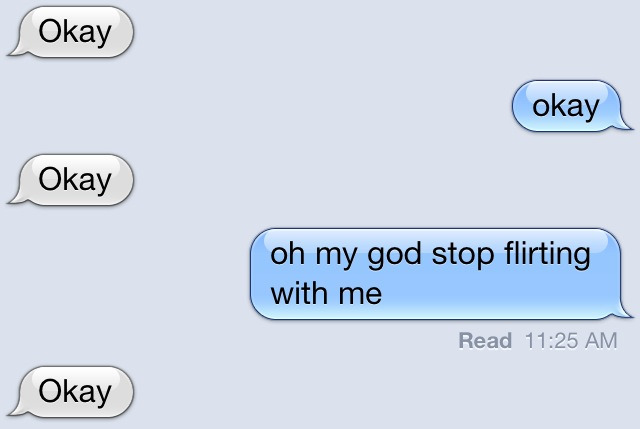The width and height of the screenshot is (640, 429).
Task: Click the tail of long blue bubble
Action: pos(624,311)
